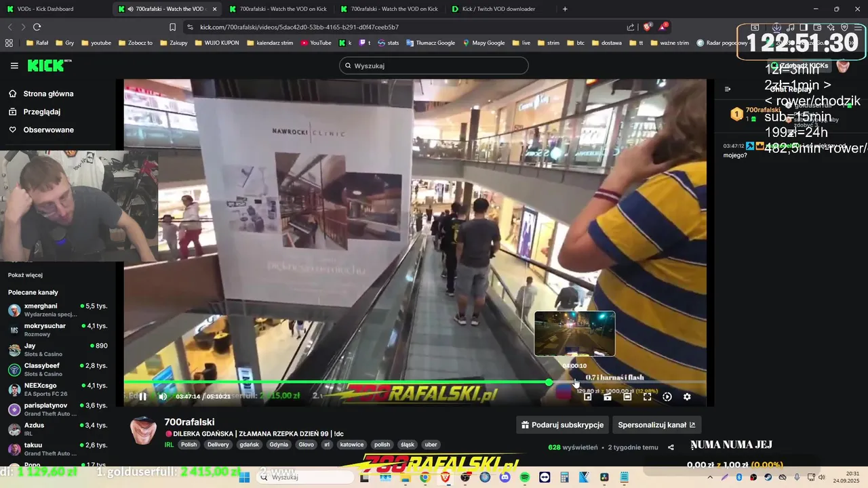The height and width of the screenshot is (488, 868).
Task: Open the Mapy Google bookmark
Action: tap(484, 43)
